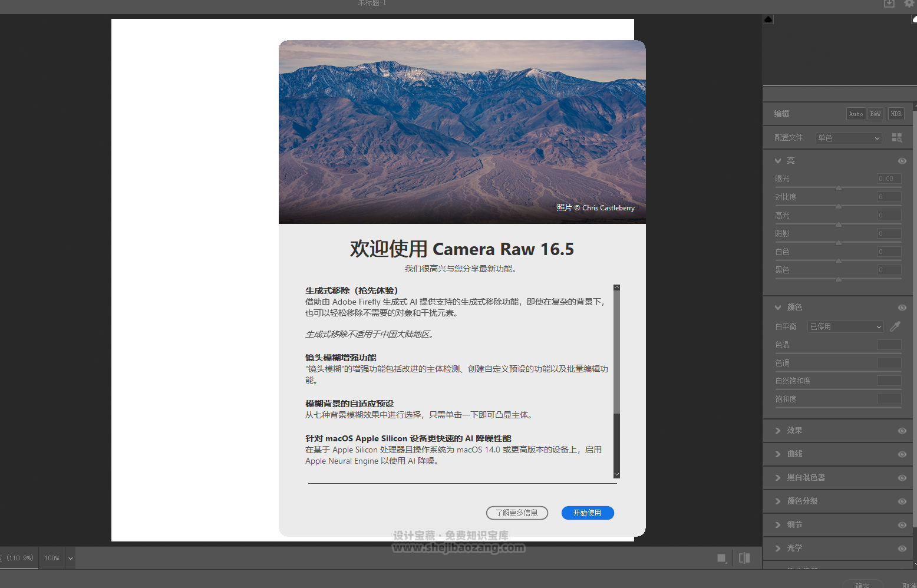Expand the 光学 section
917x588 pixels.
click(778, 549)
